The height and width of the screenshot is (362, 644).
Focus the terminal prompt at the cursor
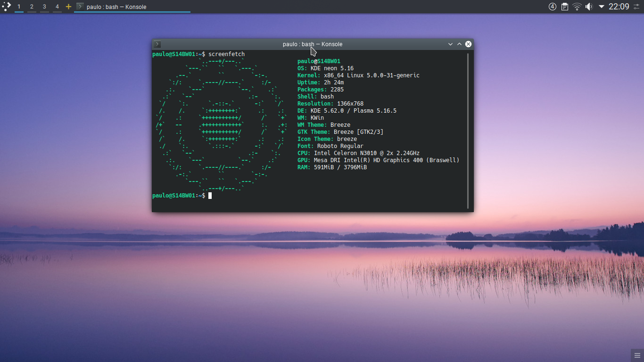(210, 196)
